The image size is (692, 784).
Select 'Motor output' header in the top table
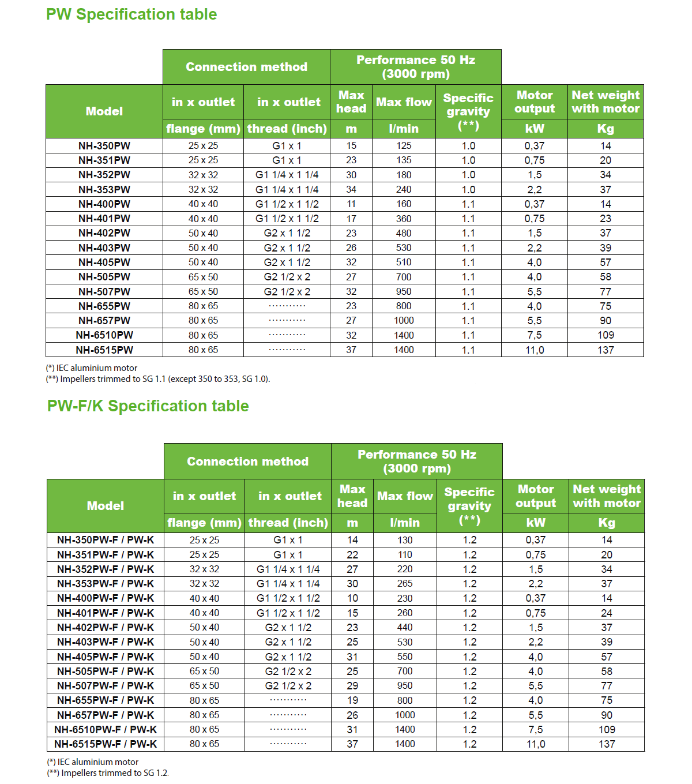coord(535,102)
